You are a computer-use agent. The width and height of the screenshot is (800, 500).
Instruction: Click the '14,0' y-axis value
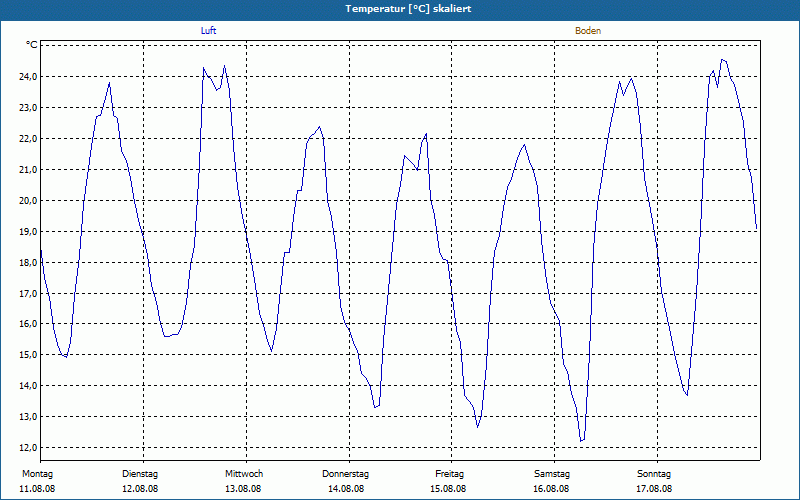coord(28,386)
